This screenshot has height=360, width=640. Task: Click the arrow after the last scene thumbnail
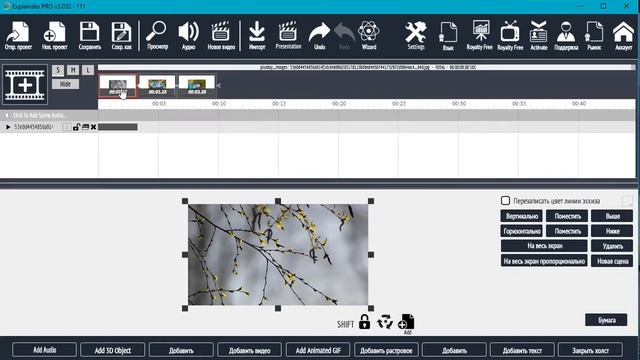point(219,85)
